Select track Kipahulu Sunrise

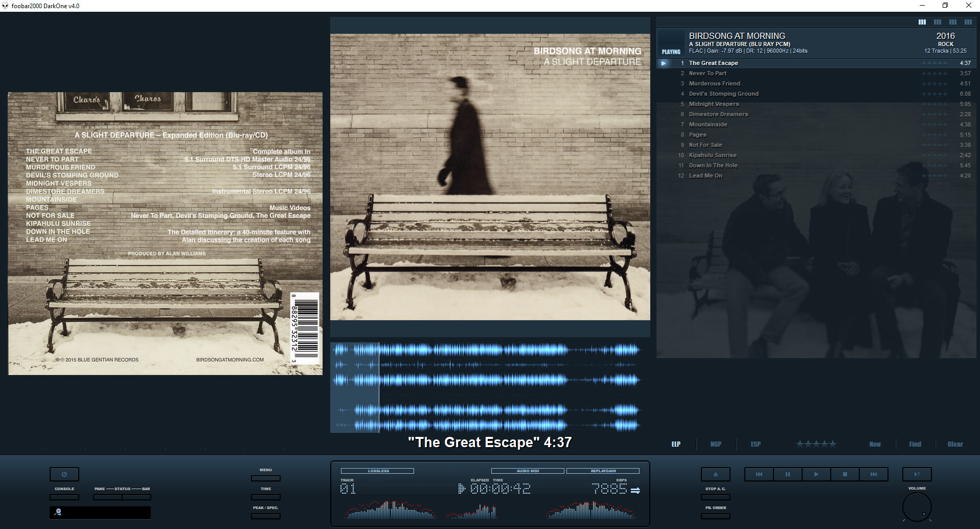pyautogui.click(x=816, y=155)
